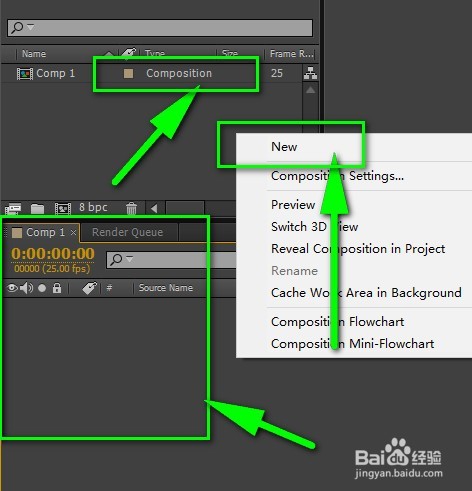
Task: Click the tan color swatch on Comp 1 tab
Action: [x=17, y=233]
